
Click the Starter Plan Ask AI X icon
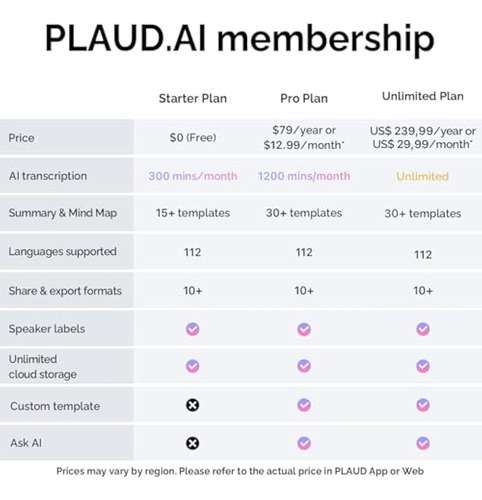pyautogui.click(x=193, y=443)
